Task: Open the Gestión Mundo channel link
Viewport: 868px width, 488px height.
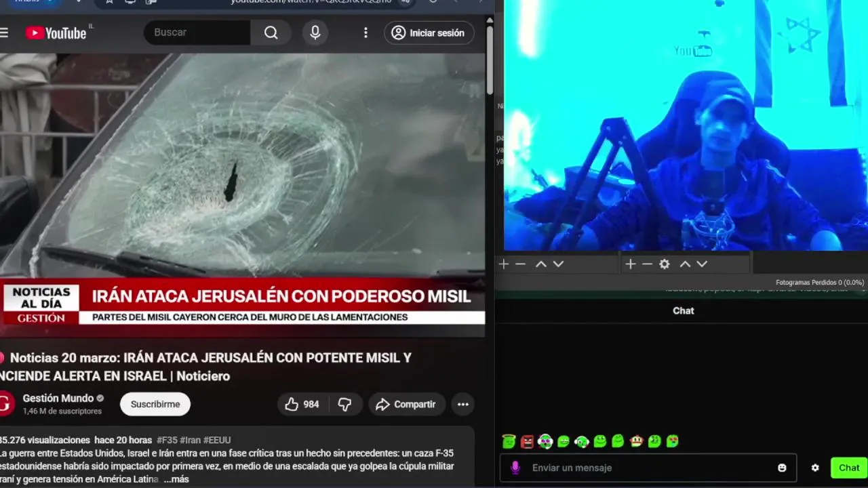Action: coord(58,399)
